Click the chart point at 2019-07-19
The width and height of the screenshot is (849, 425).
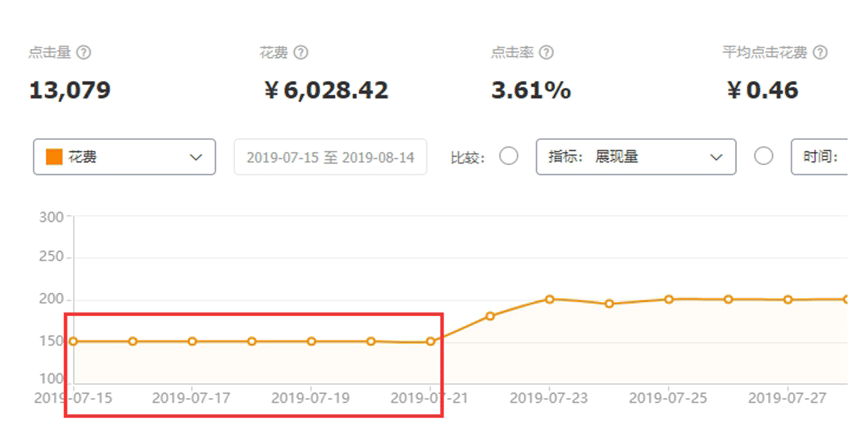pos(311,341)
